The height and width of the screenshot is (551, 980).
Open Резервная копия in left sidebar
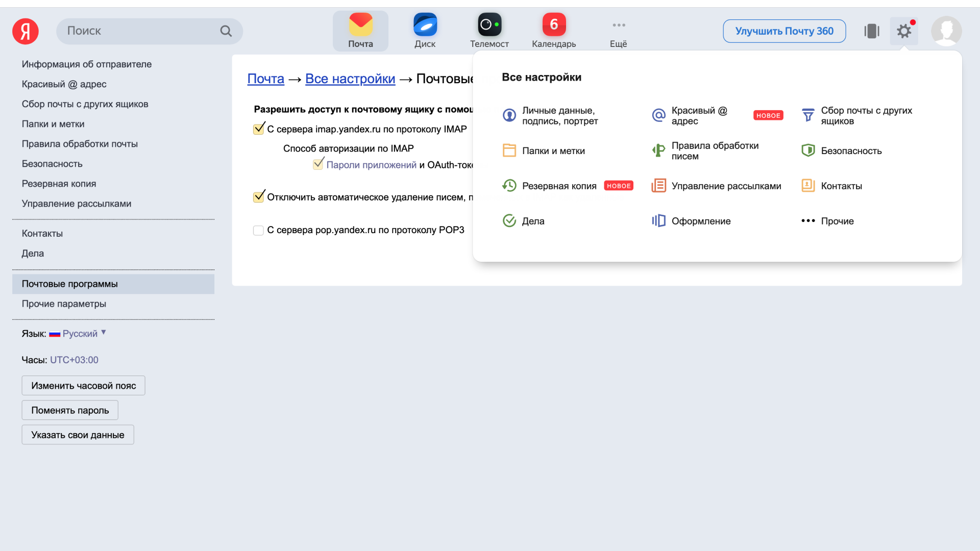[x=59, y=184]
